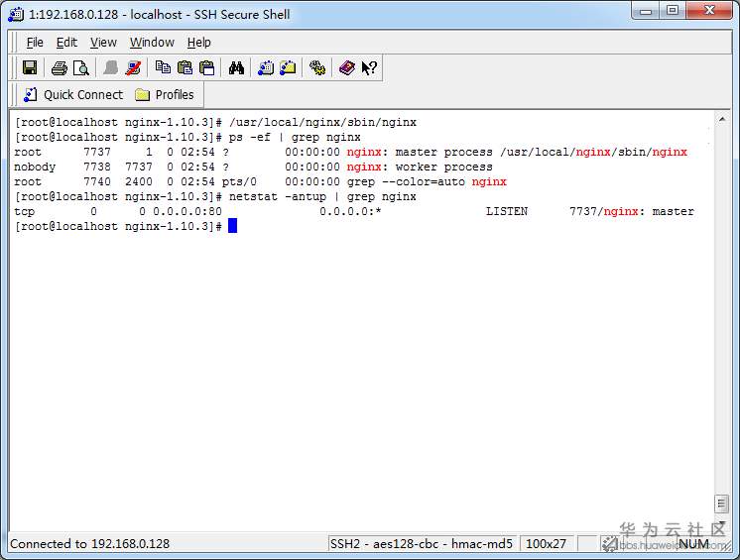Click the 'ps -ef | grep nginx' command
This screenshot has height=560, width=740.
coord(295,137)
